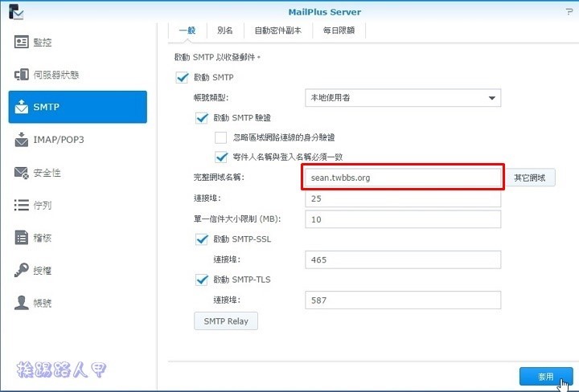Click the 套用 apply button
579x392 pixels.
click(546, 377)
